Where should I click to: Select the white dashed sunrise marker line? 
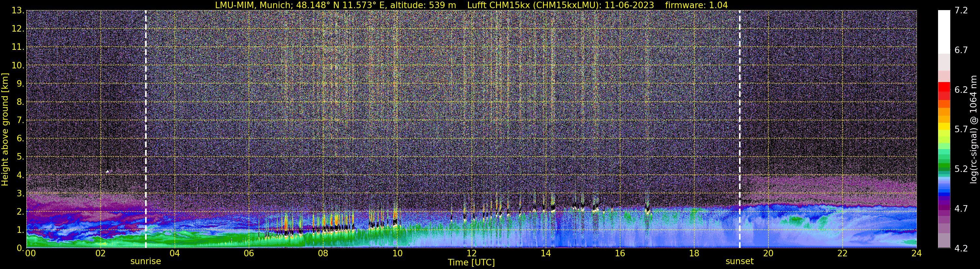pyautogui.click(x=146, y=129)
